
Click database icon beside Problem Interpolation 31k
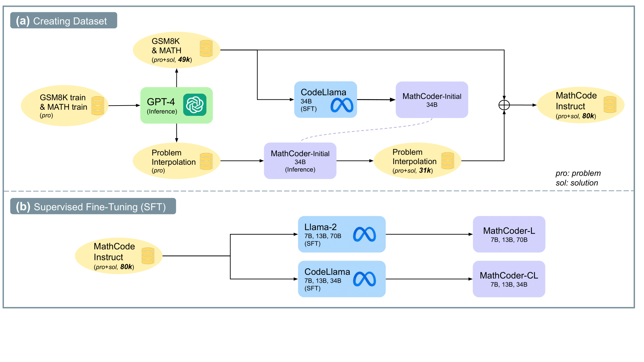[x=448, y=161]
